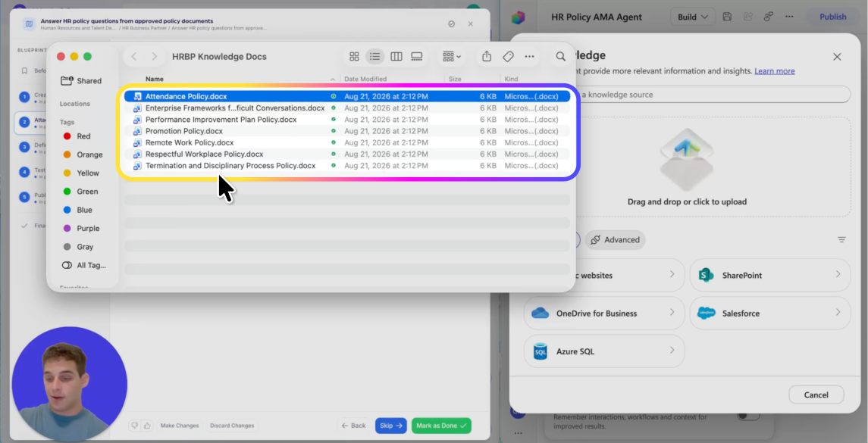
Task: Select the Orange tag in sidebar
Action: point(83,154)
